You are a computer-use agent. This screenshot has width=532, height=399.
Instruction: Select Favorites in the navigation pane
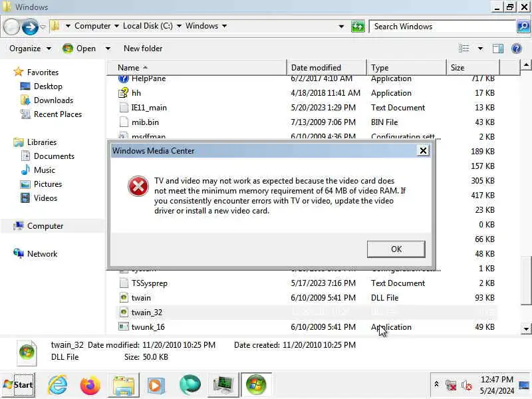click(x=43, y=72)
